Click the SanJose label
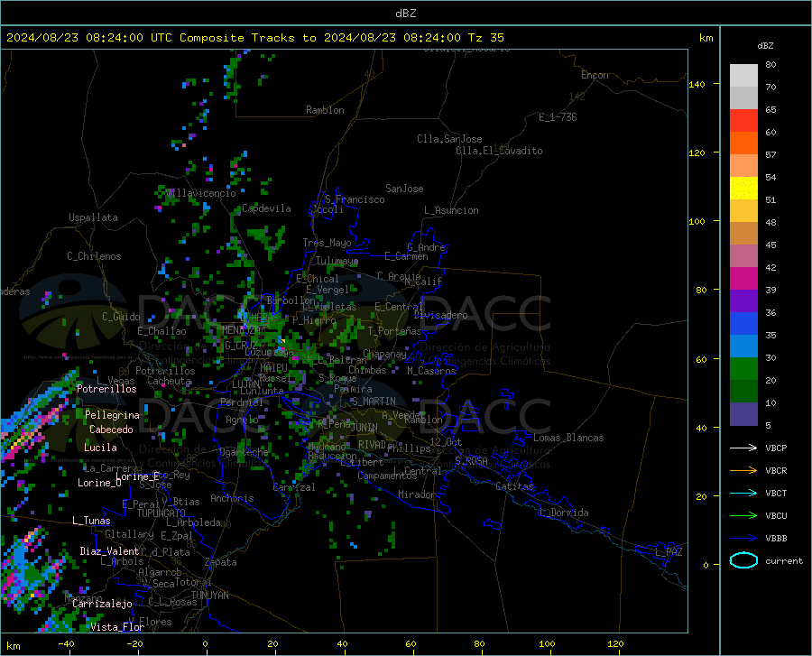 tap(404, 189)
